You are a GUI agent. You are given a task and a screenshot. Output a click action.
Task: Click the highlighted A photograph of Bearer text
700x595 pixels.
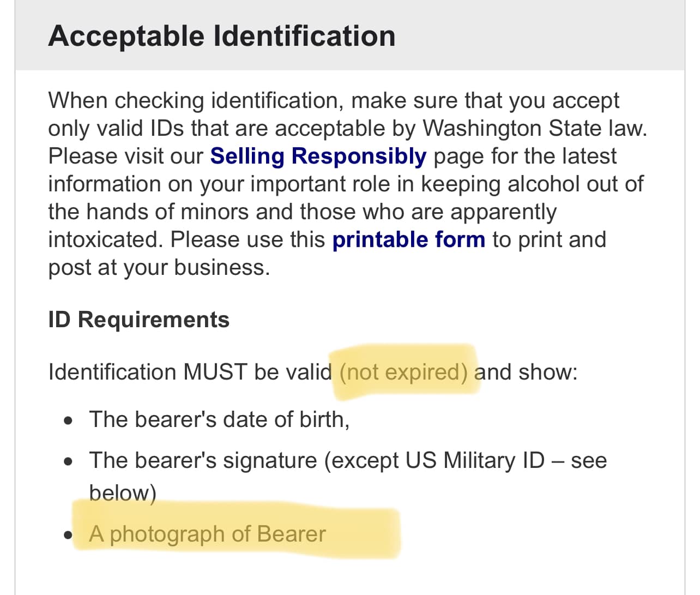(207, 534)
